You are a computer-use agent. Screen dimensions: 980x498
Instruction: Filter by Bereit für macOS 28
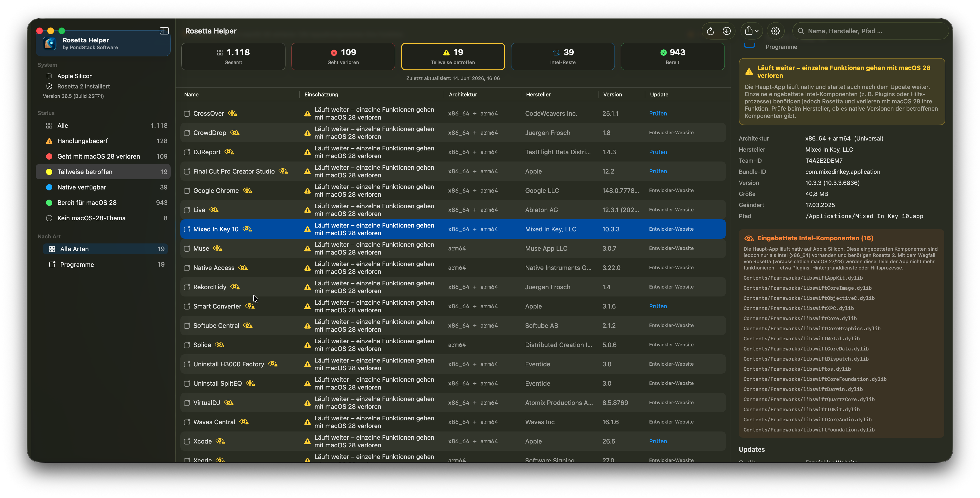coord(103,203)
